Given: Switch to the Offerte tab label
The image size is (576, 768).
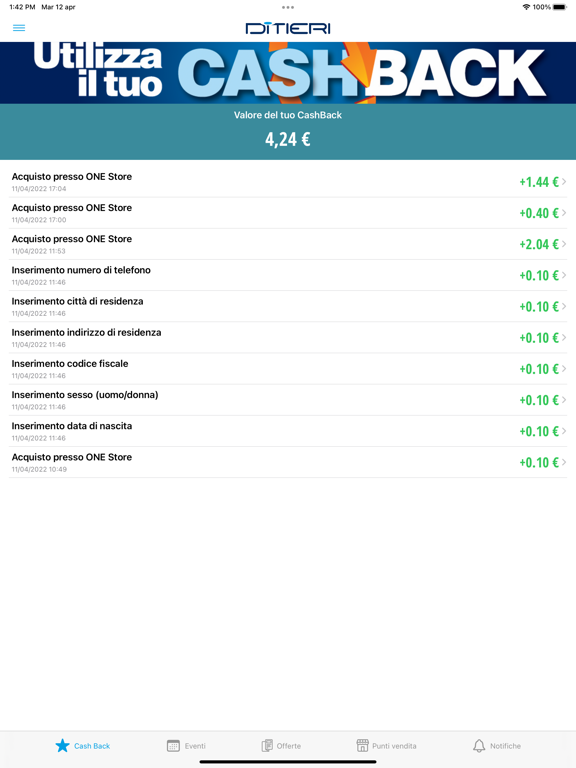Looking at the screenshot, I should point(288,746).
